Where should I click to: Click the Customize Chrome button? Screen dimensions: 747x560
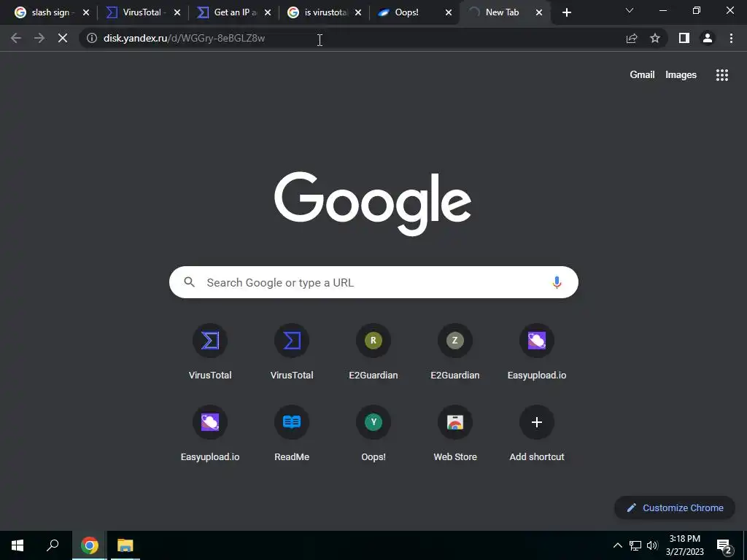tap(675, 507)
